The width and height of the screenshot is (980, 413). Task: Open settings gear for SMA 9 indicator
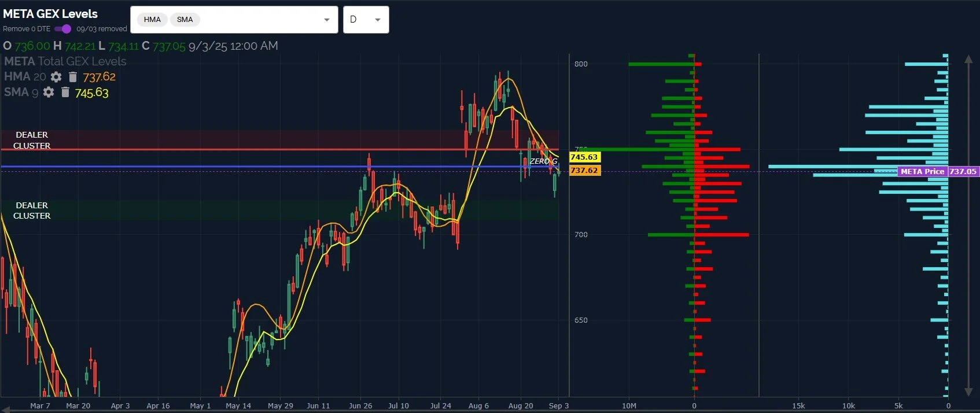click(49, 93)
